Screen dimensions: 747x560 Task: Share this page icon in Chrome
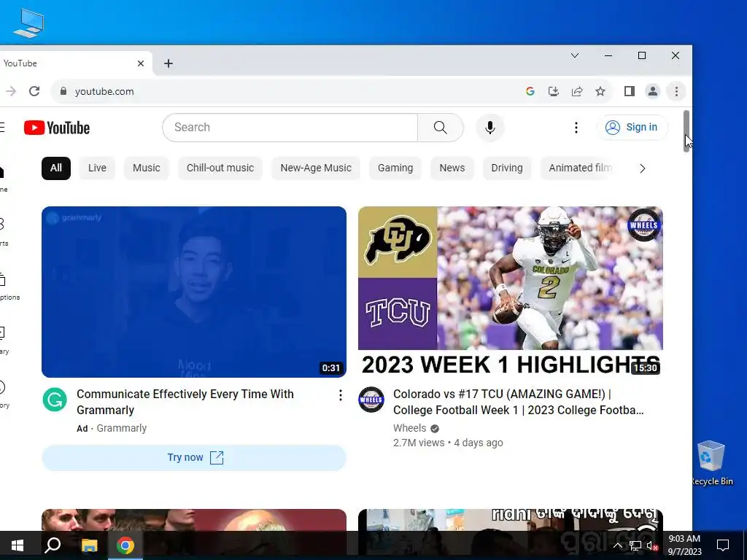(x=577, y=91)
